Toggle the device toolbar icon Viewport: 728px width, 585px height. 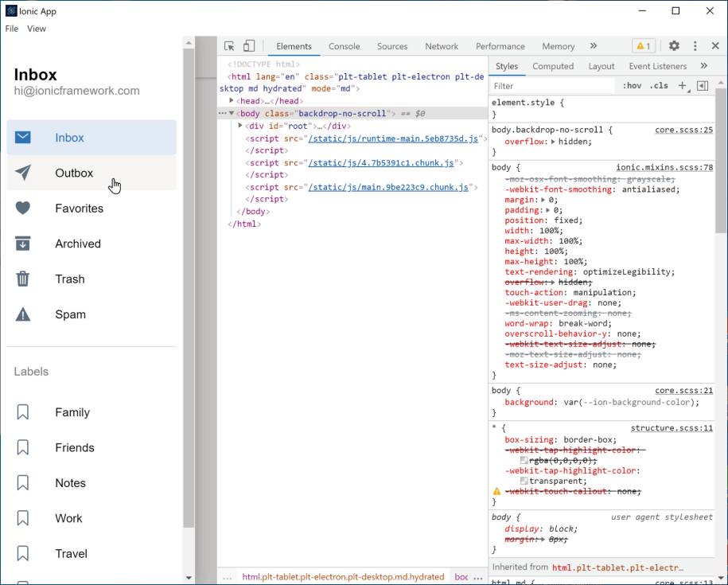pyautogui.click(x=249, y=46)
